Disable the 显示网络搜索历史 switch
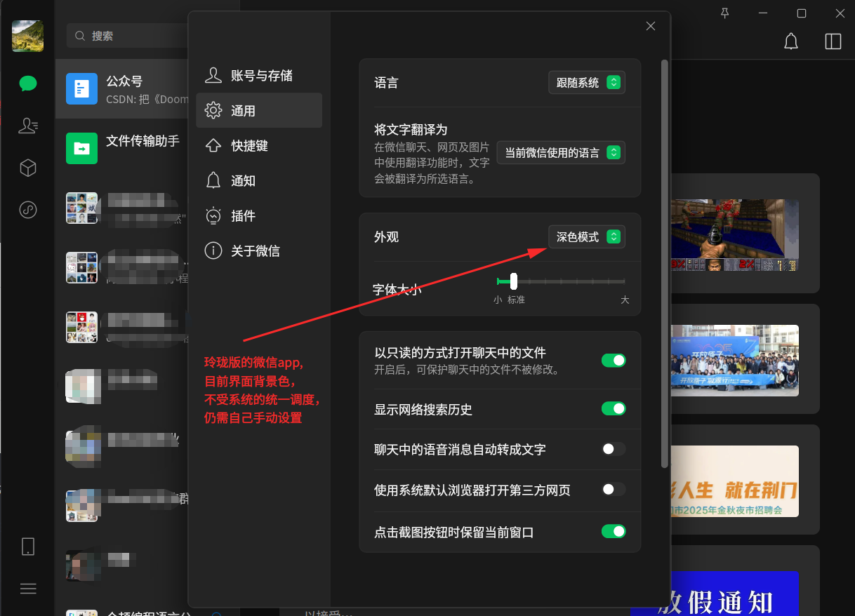 614,408
